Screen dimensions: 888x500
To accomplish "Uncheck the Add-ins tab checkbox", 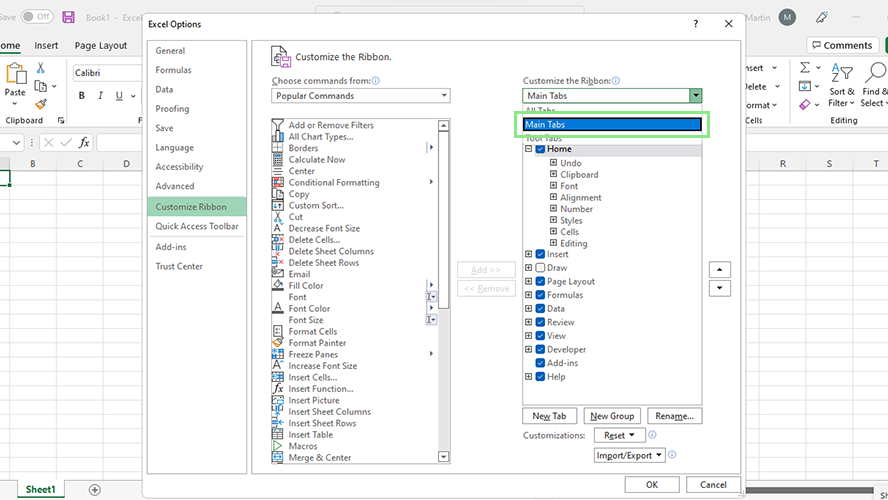I will point(540,363).
